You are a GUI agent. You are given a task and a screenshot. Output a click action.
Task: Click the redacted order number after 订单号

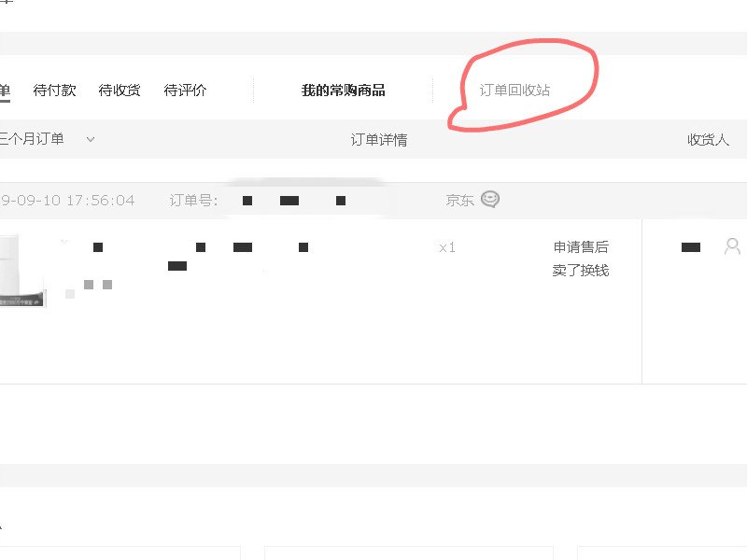(x=293, y=201)
